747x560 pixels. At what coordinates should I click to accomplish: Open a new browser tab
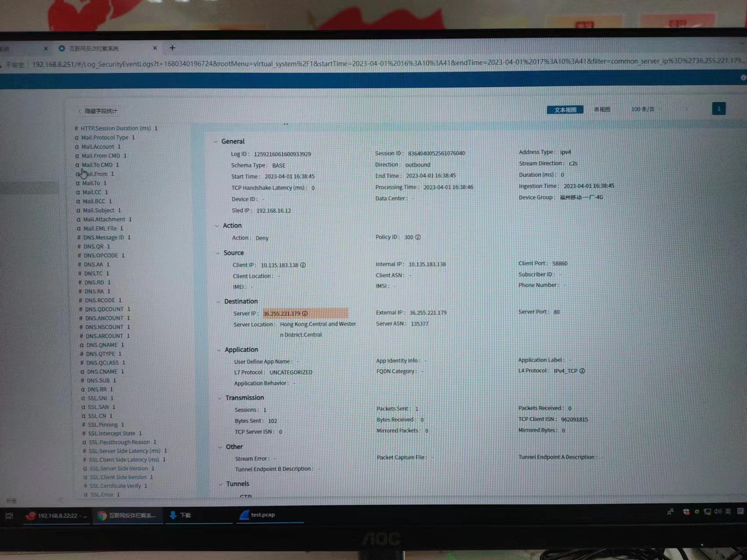(x=172, y=48)
